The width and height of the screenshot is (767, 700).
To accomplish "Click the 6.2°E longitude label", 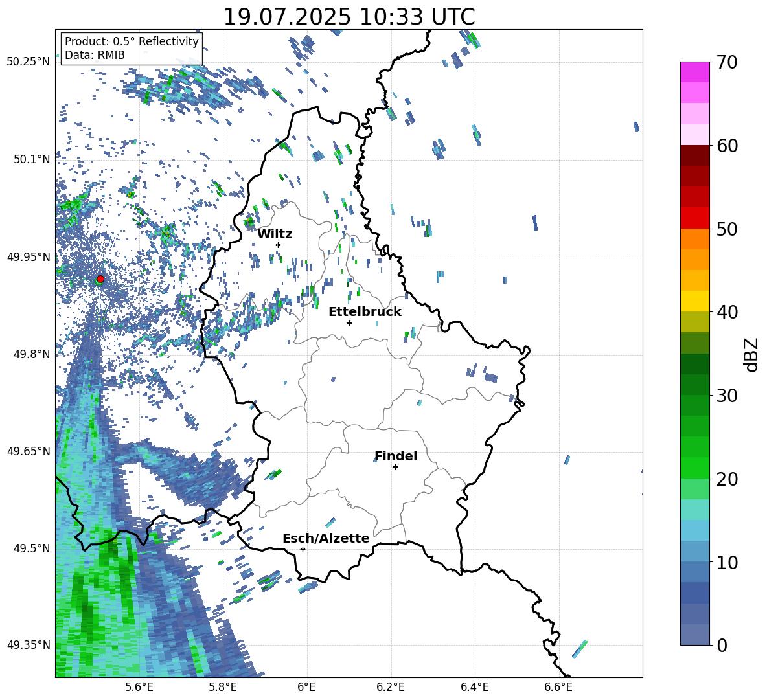I will tap(391, 687).
